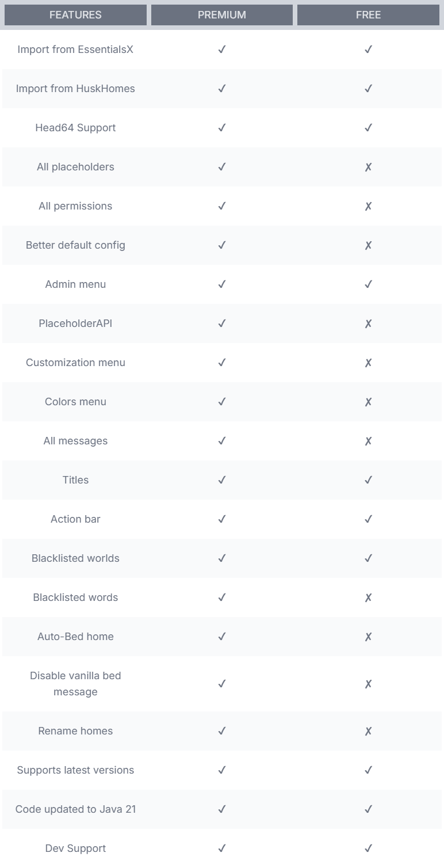Click Free checkmark for Import from HuskHomes
Image resolution: width=444 pixels, height=868 pixels.
[368, 89]
